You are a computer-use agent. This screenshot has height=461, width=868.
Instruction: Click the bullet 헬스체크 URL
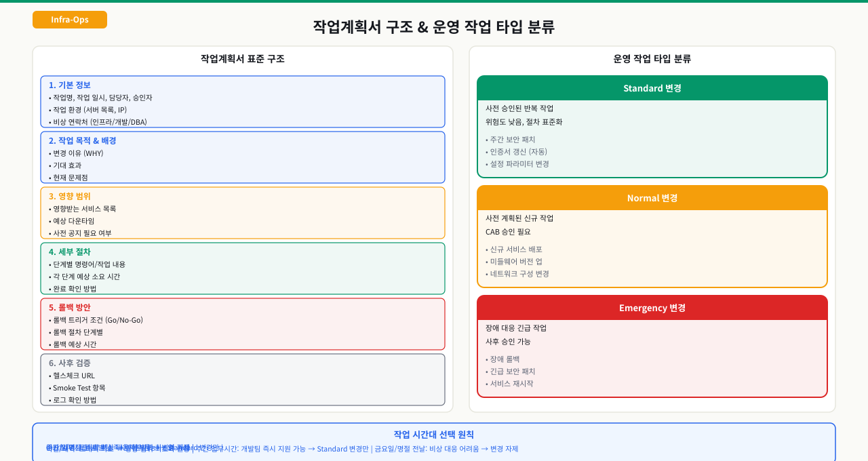pyautogui.click(x=72, y=376)
